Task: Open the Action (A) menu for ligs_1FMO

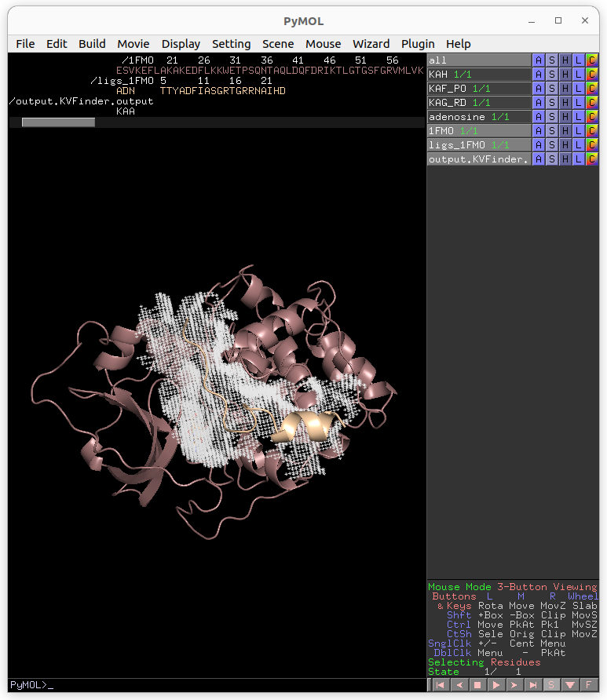Action: click(x=539, y=145)
